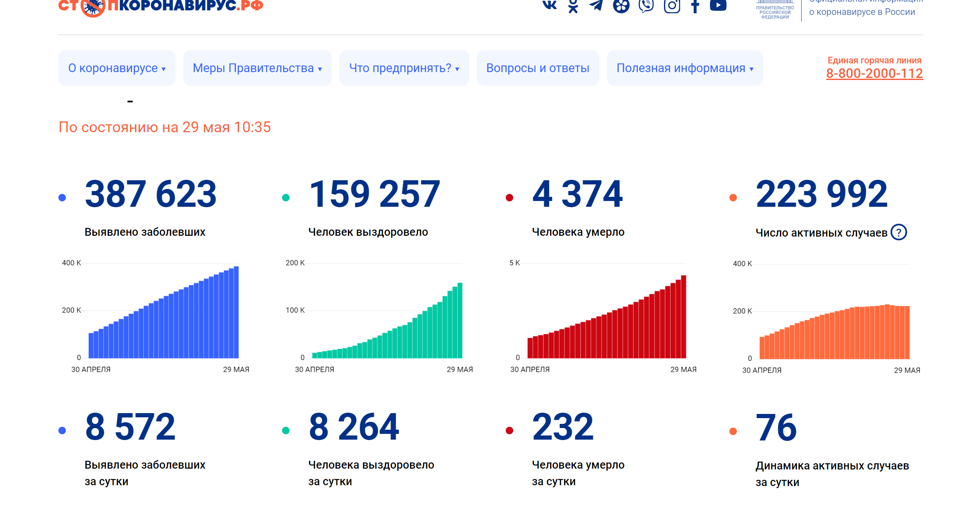The height and width of the screenshot is (508, 980).
Task: Click the Человека умерло за сутки label
Action: [578, 473]
